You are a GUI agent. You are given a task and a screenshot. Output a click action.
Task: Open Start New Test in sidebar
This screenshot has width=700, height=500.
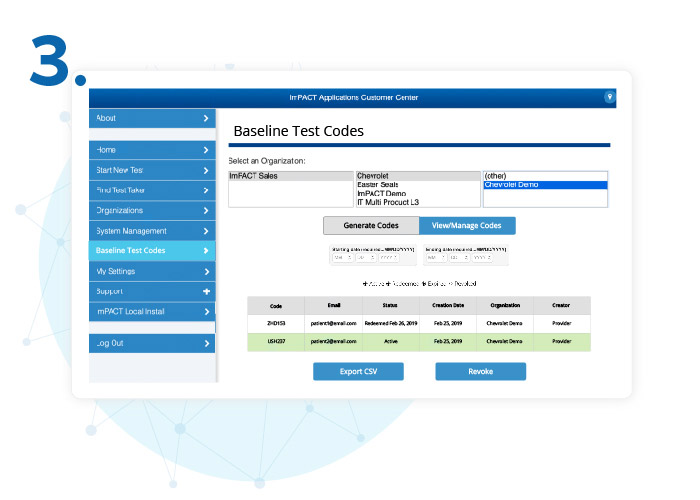pyautogui.click(x=152, y=170)
